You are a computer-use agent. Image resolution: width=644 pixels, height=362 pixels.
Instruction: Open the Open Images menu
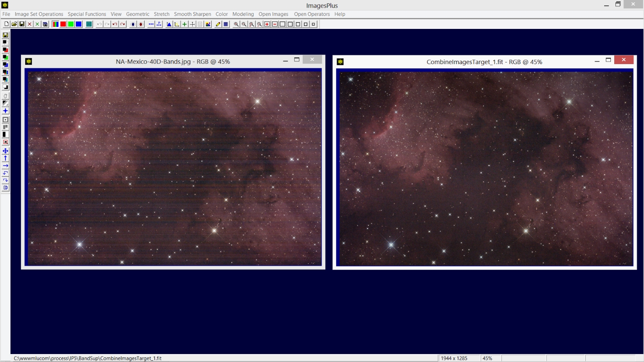point(273,14)
